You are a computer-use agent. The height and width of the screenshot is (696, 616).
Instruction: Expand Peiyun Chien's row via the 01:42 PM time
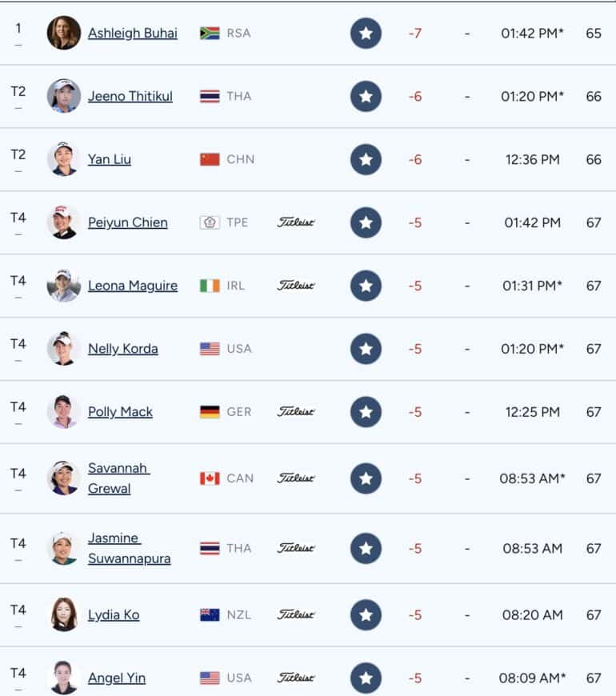click(532, 223)
